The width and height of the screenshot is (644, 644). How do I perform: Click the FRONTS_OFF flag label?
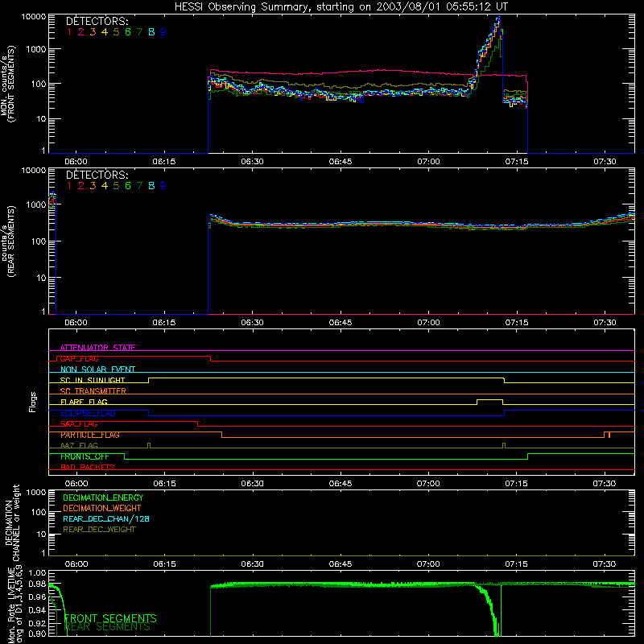(x=85, y=456)
